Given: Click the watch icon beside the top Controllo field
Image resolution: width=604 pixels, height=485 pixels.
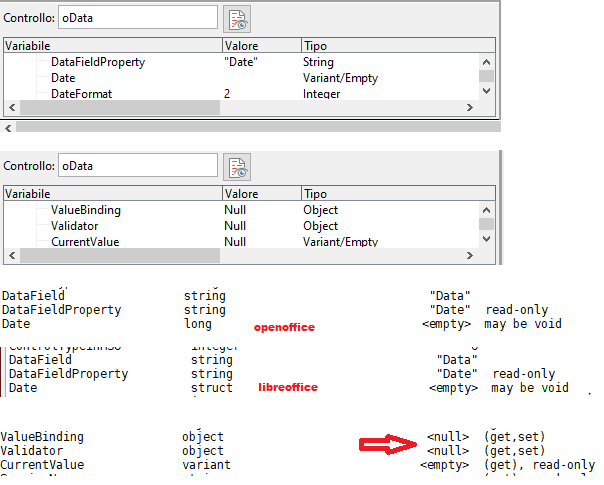Looking at the screenshot, I should pos(237,18).
